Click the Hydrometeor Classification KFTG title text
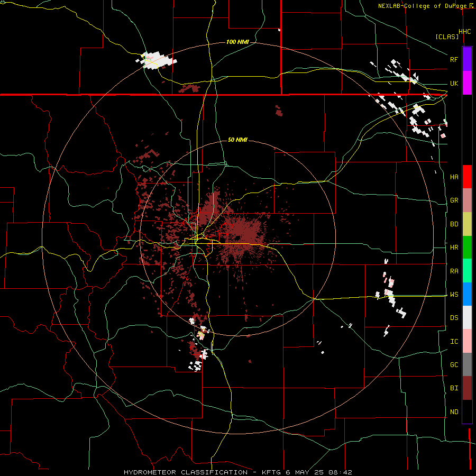The width and height of the screenshot is (476, 476). 237,472
